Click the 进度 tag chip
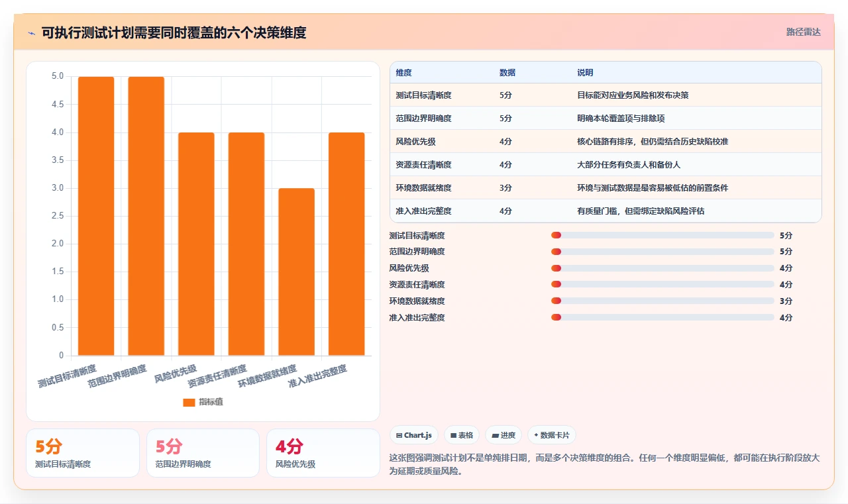This screenshot has width=848, height=504. (x=503, y=435)
